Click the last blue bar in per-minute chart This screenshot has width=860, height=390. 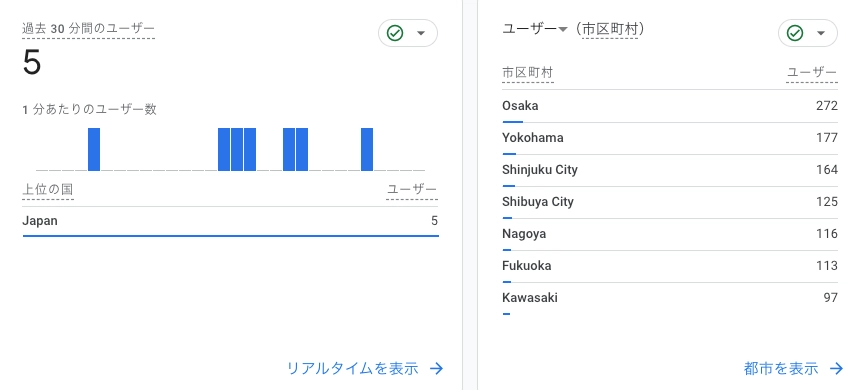coord(367,149)
